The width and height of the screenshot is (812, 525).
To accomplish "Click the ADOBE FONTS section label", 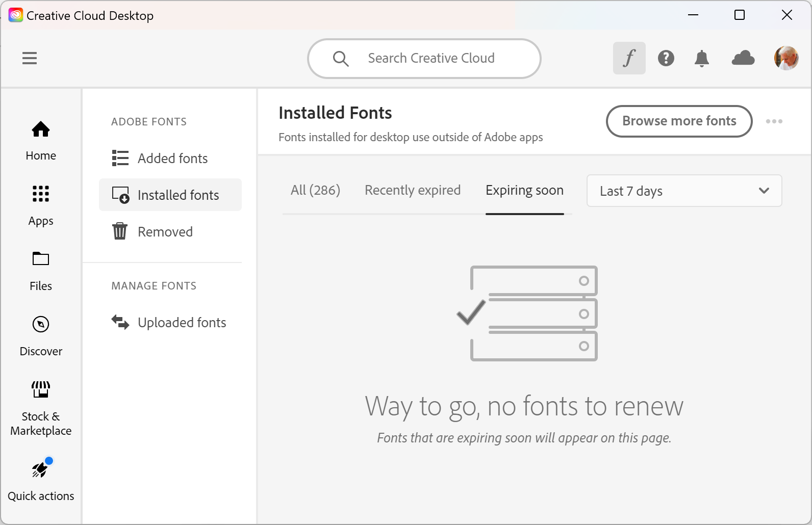I will [149, 122].
